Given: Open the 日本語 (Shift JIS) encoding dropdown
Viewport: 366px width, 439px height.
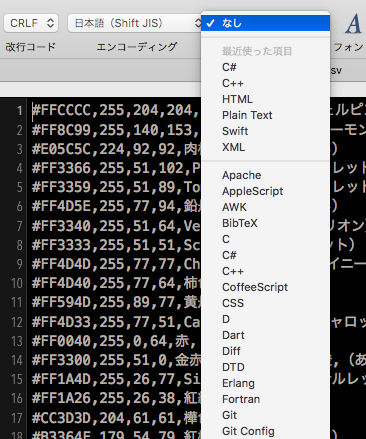Looking at the screenshot, I should tap(135, 23).
